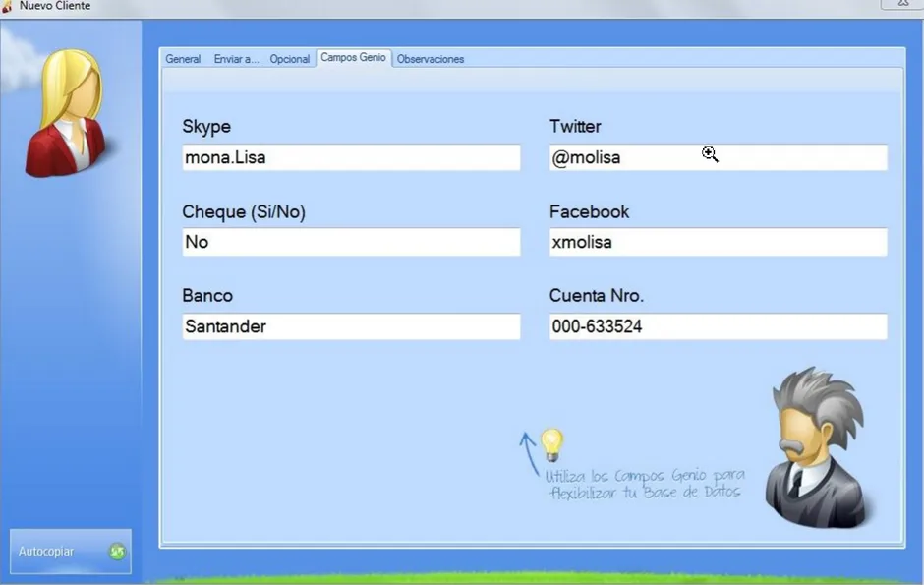This screenshot has height=585, width=924.
Task: Close the Nuevo Cliente window
Action: click(x=902, y=4)
